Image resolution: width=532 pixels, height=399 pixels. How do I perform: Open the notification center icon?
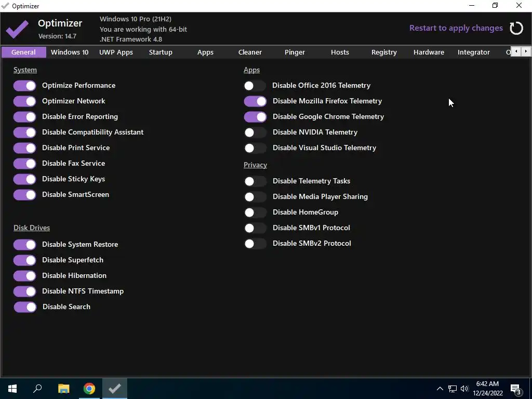[516, 389]
